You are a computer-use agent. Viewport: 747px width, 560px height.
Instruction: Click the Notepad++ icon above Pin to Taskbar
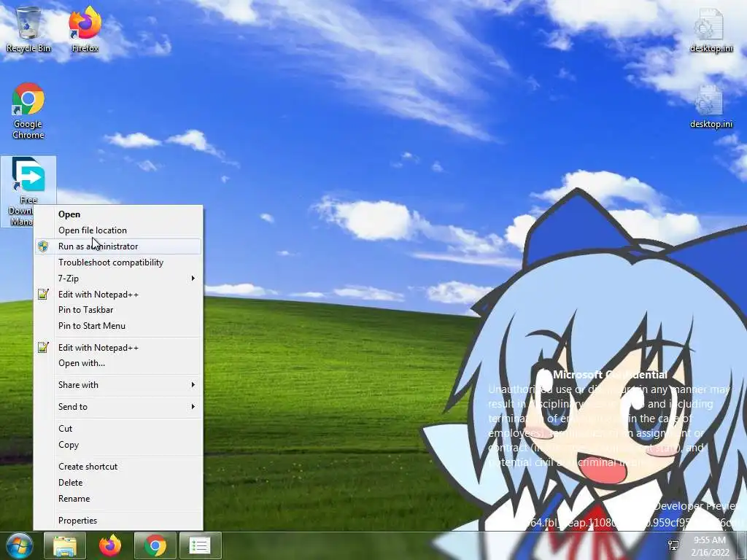pos(43,295)
